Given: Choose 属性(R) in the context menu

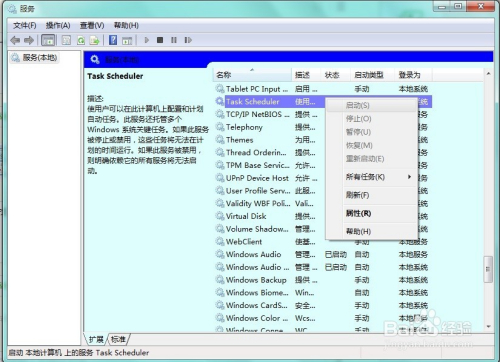Looking at the screenshot, I should click(372, 213).
